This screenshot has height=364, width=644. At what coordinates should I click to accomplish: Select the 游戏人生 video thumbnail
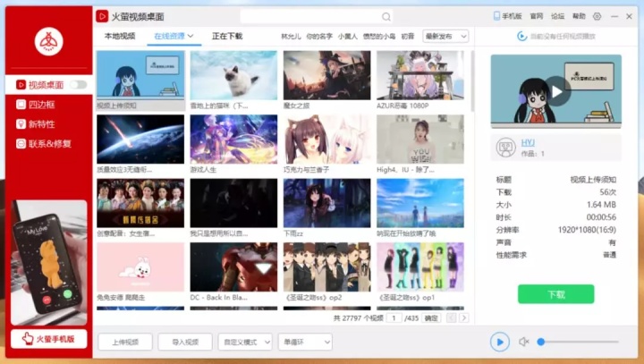coord(233,140)
